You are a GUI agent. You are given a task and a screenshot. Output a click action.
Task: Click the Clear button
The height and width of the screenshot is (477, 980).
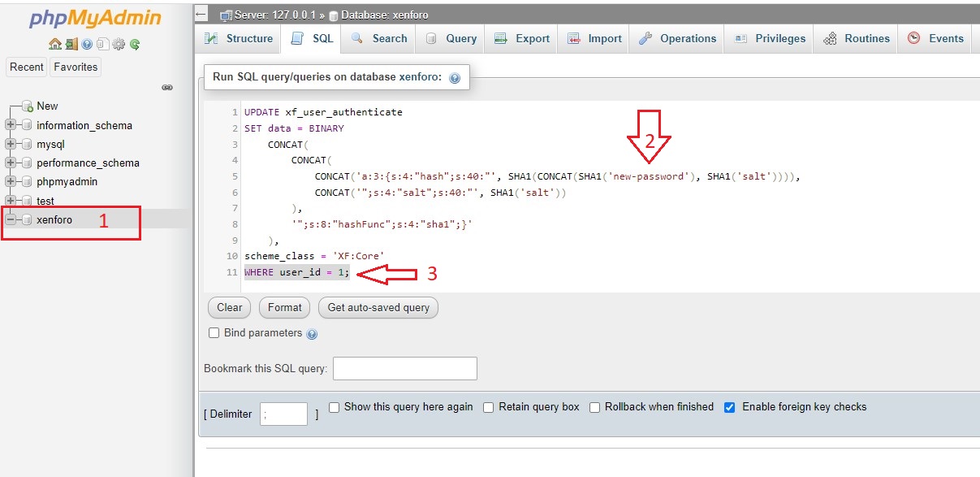pyautogui.click(x=230, y=307)
